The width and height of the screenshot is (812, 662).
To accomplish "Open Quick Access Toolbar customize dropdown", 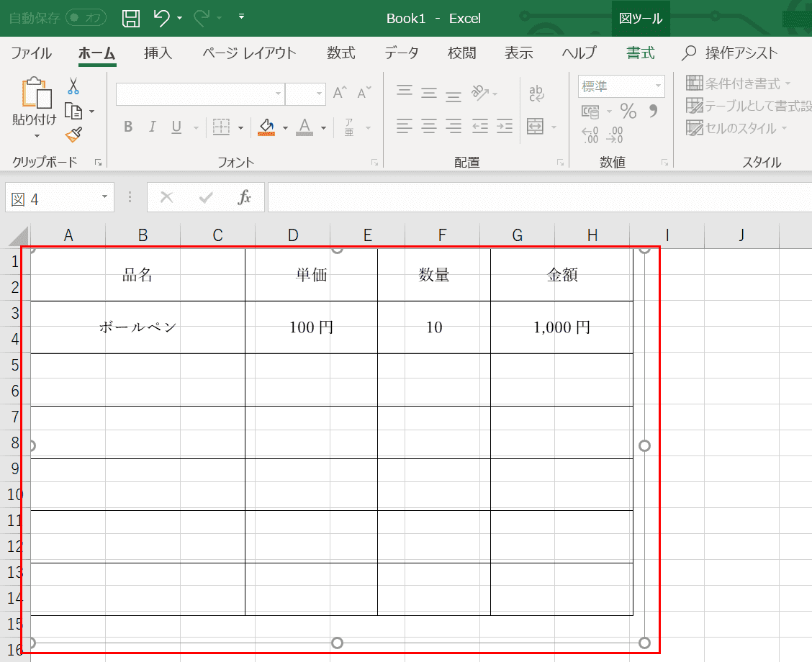I will tap(241, 17).
